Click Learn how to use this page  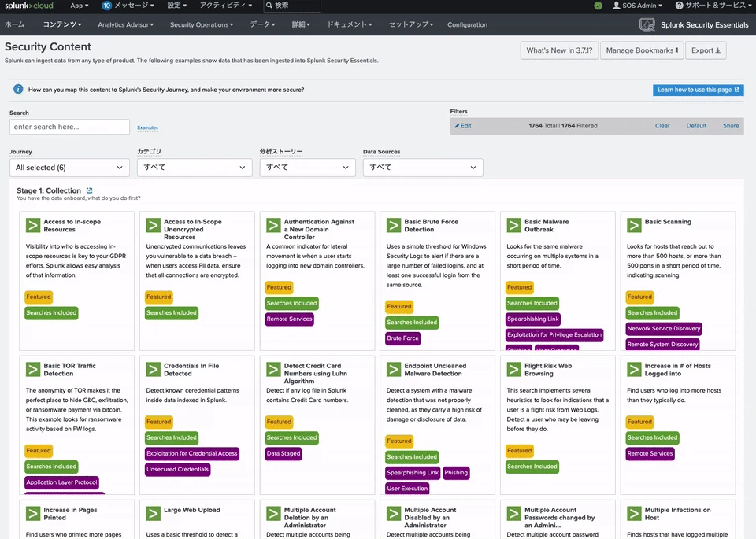(x=699, y=90)
